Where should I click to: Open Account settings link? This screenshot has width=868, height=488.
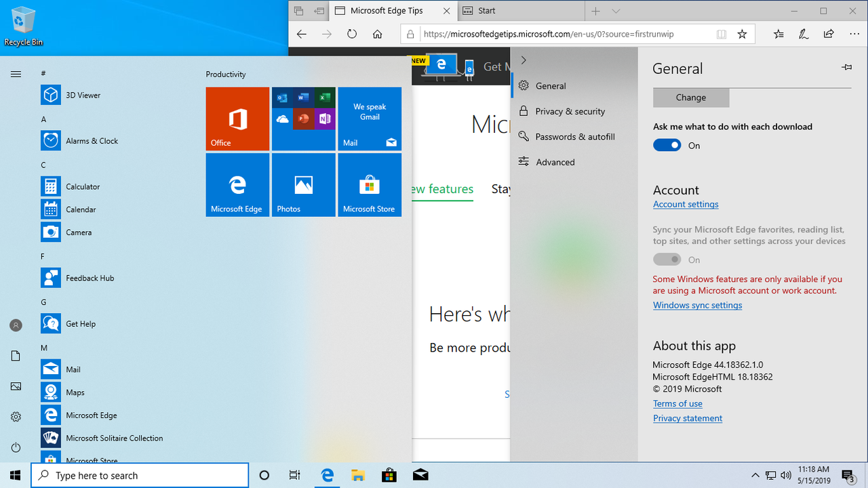(x=686, y=204)
